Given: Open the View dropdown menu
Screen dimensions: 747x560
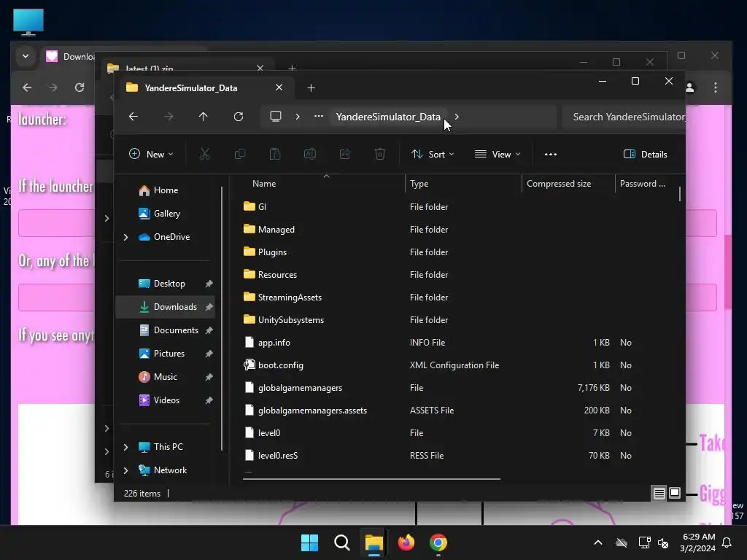Looking at the screenshot, I should point(498,155).
